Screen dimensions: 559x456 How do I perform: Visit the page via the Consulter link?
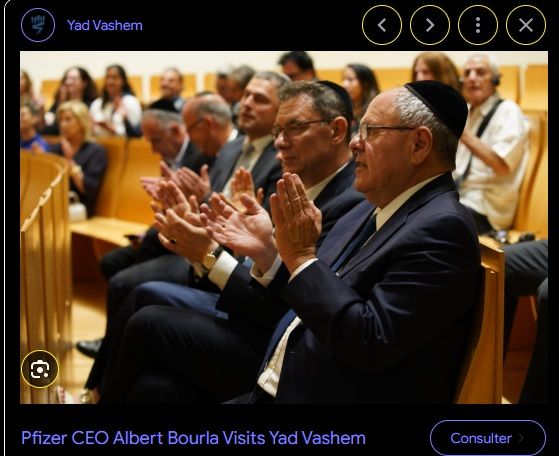click(488, 438)
